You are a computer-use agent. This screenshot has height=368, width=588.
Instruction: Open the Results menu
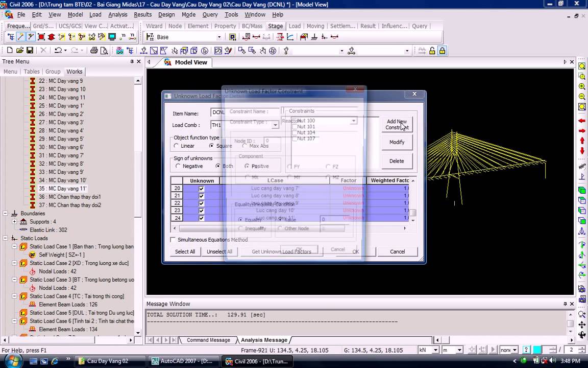click(x=142, y=15)
